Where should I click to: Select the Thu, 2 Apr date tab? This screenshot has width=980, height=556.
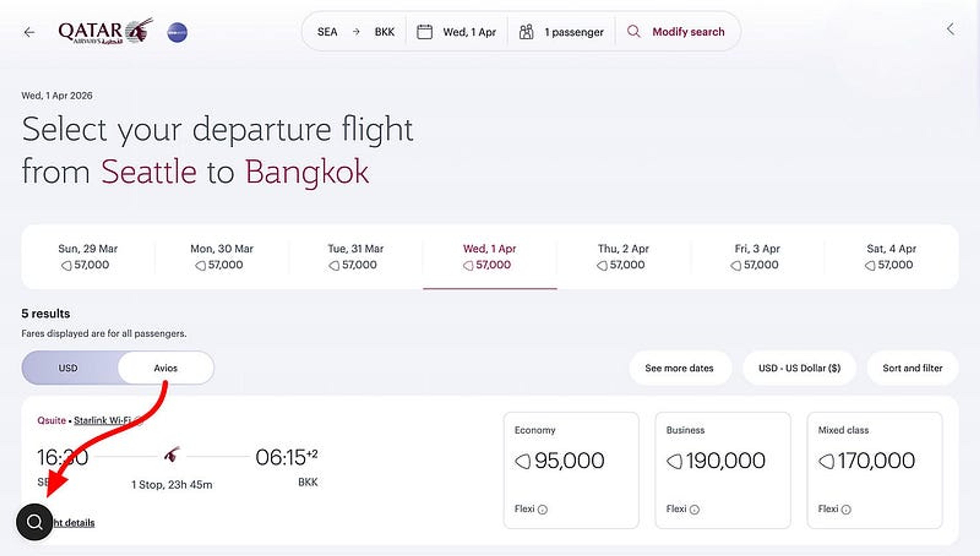click(x=623, y=257)
